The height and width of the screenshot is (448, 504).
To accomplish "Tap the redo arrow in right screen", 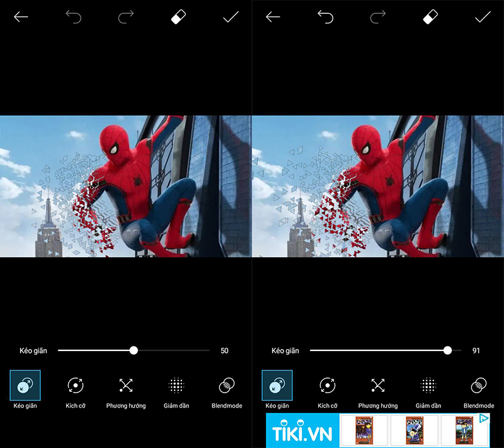I will click(377, 17).
